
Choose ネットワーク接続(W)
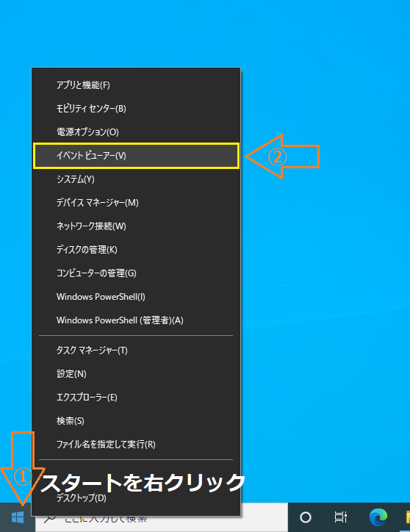coord(136,226)
